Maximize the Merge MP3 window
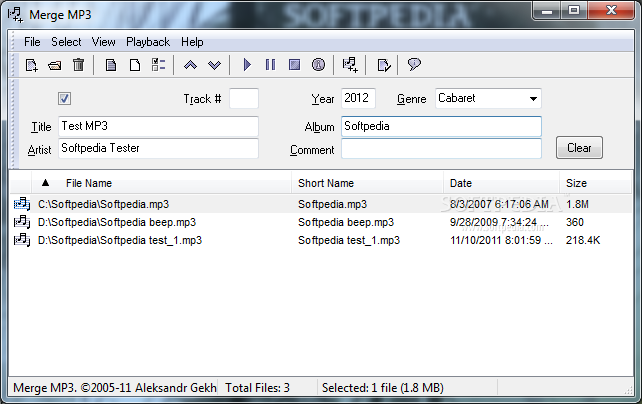 click(574, 11)
